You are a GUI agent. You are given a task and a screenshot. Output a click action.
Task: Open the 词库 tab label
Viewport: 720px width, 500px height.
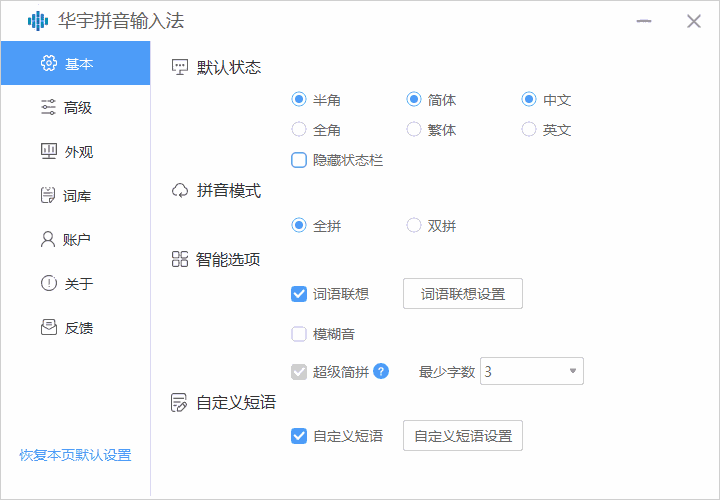click(79, 196)
